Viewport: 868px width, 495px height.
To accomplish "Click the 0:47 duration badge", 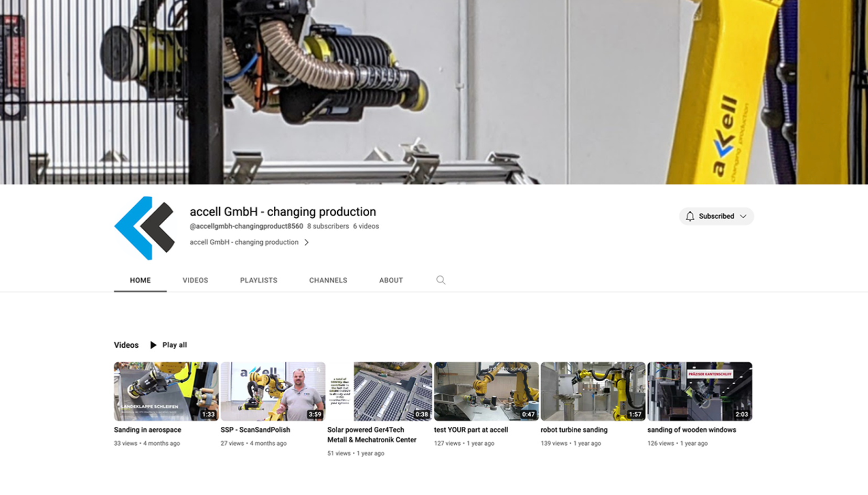I will click(528, 414).
